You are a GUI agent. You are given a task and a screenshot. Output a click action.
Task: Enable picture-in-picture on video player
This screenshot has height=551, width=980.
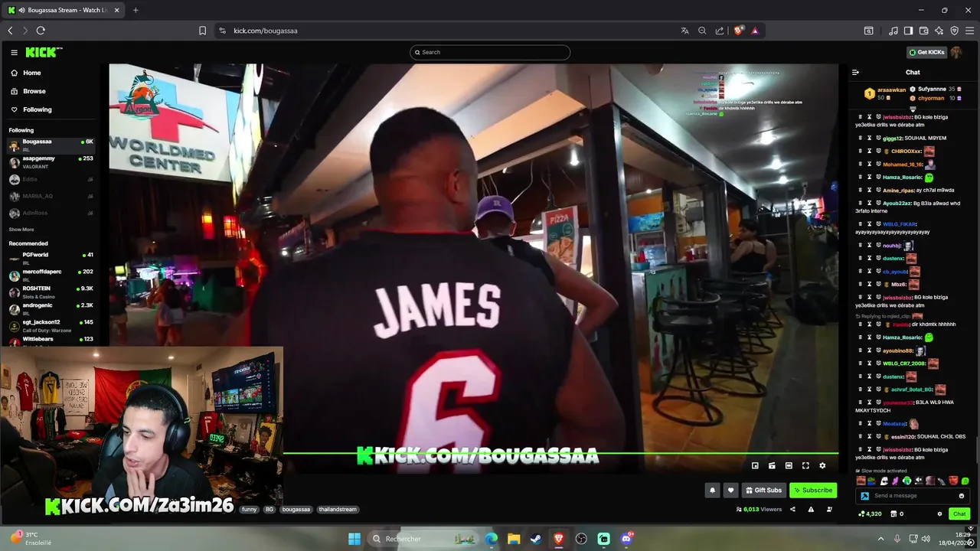click(755, 465)
